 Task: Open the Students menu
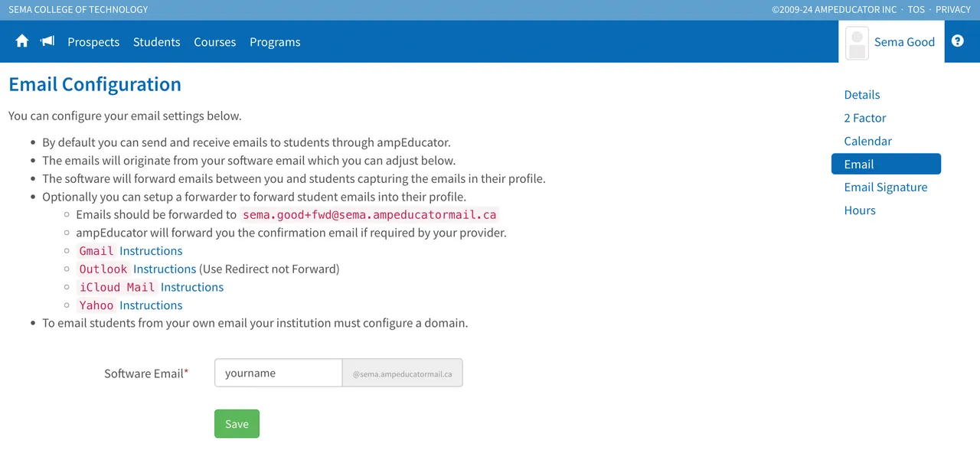[x=156, y=42]
